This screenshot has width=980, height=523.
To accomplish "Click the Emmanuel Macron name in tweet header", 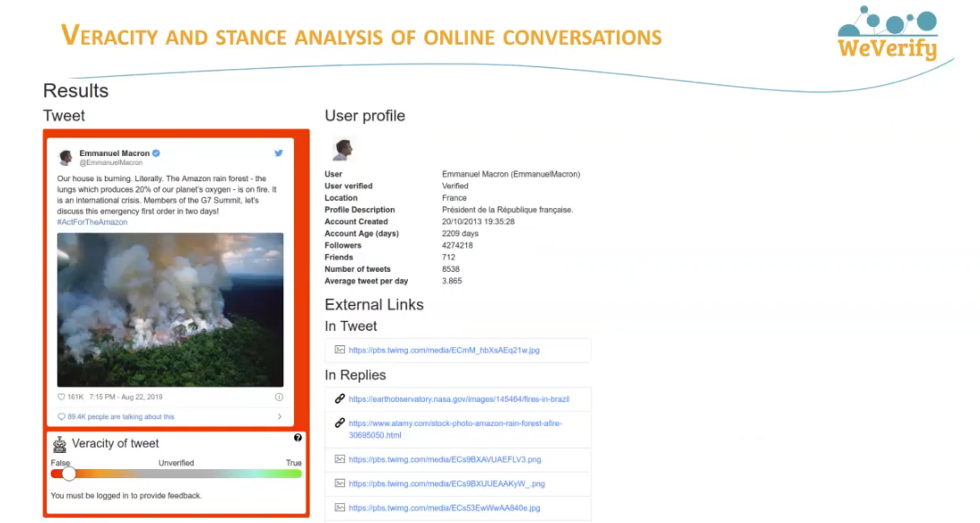I will pyautogui.click(x=115, y=153).
